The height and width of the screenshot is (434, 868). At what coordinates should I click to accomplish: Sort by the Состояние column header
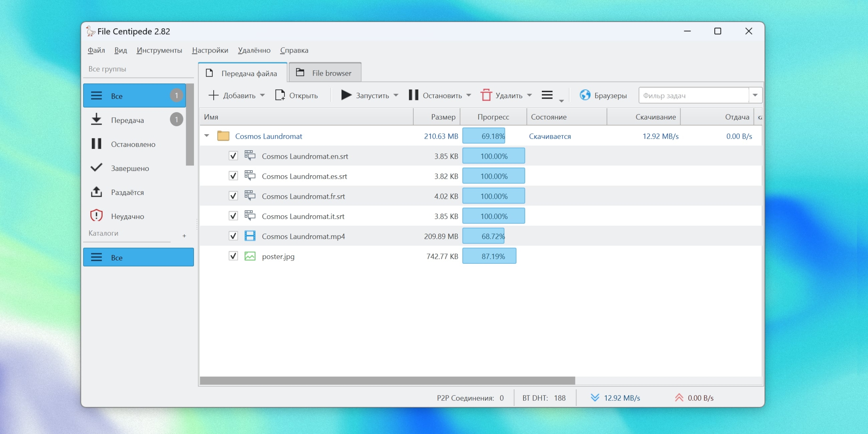567,117
